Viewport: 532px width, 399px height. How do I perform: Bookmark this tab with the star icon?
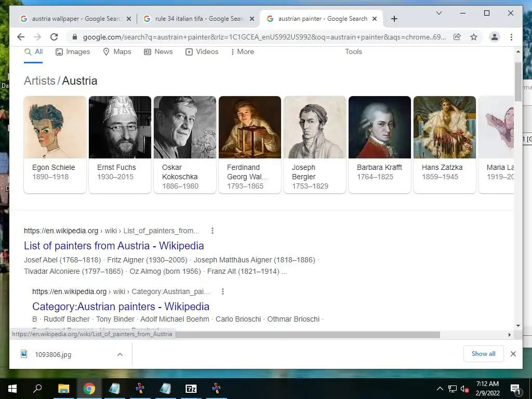[474, 37]
